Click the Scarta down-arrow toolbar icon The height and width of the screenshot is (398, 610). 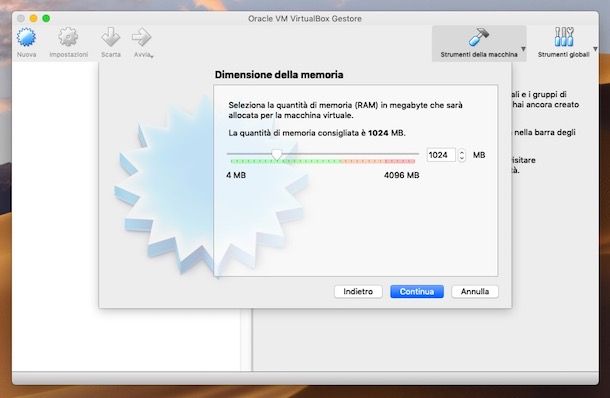pos(110,37)
